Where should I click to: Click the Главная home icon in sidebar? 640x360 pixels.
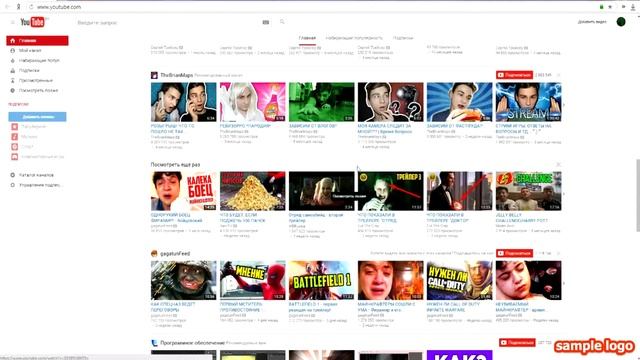pos(13,41)
